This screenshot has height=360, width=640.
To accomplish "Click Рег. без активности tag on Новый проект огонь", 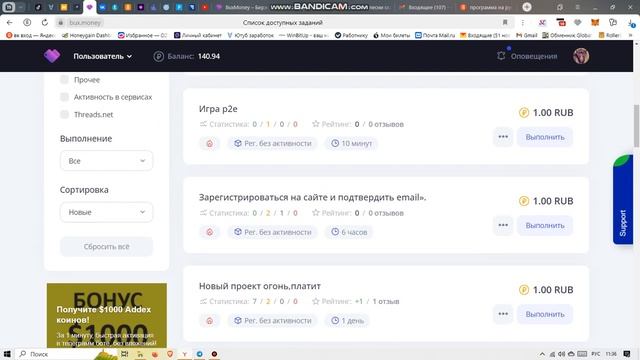I will (x=272, y=321).
